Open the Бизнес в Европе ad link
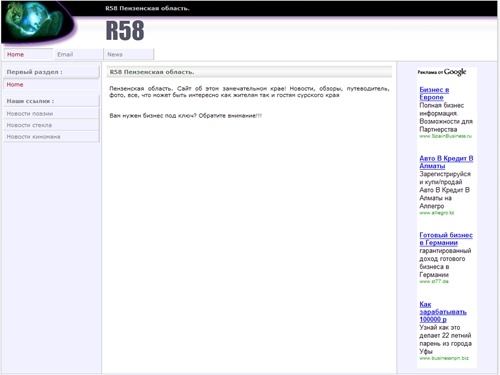This screenshot has height=375, width=500. [434, 93]
